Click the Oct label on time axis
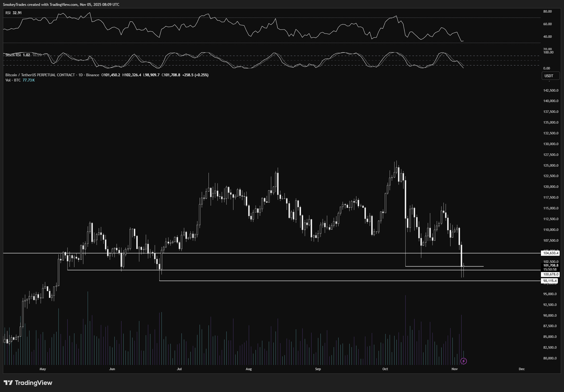This screenshot has height=392, width=564. point(385,369)
